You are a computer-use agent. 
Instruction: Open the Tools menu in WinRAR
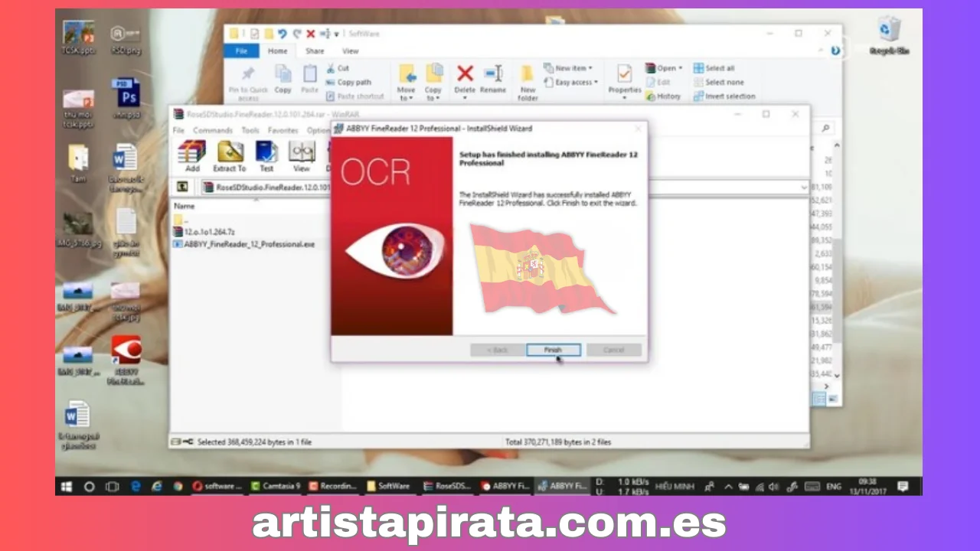[250, 131]
